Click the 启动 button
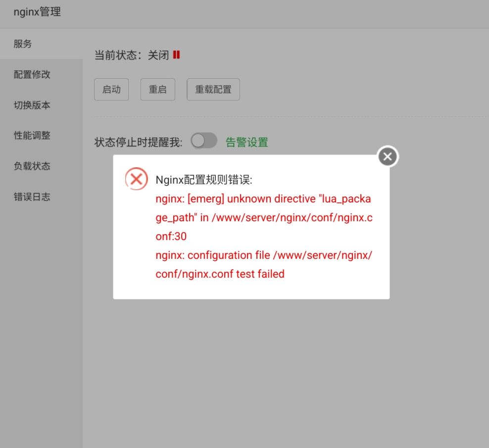489x448 pixels. pyautogui.click(x=111, y=89)
